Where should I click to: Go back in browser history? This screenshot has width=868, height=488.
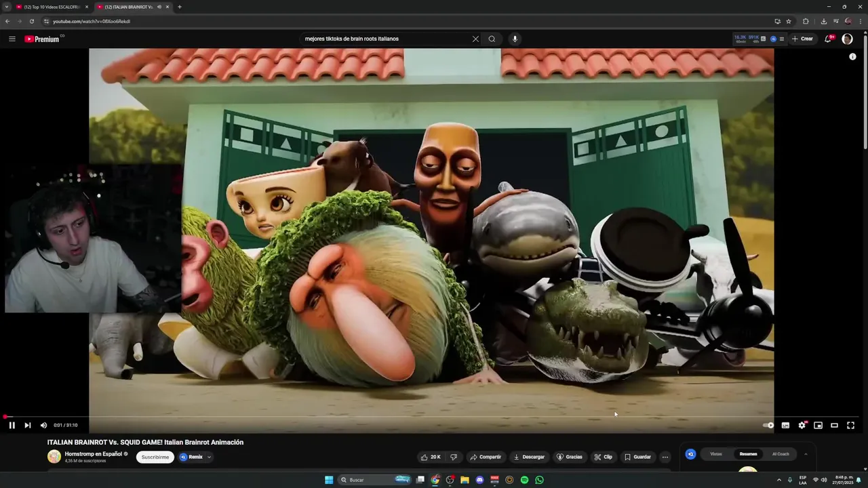[x=7, y=21]
